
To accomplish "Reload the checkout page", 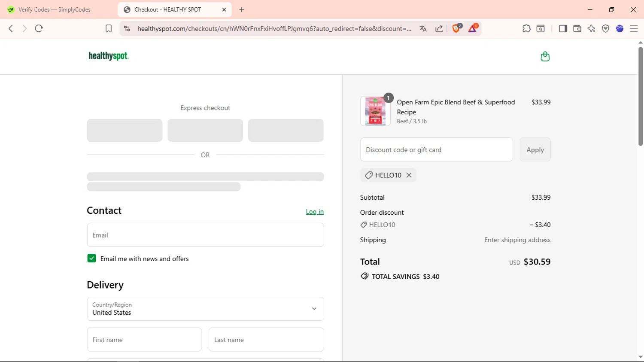I will pos(39,28).
